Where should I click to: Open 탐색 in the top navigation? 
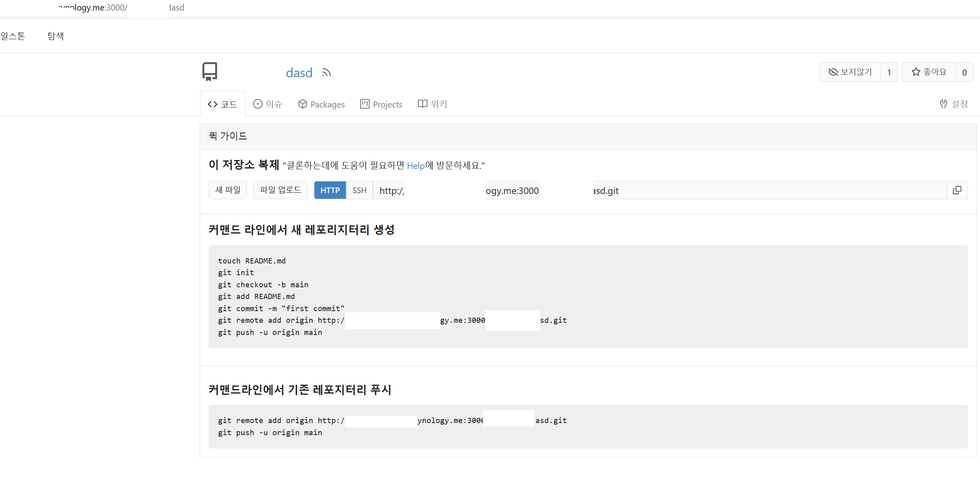pyautogui.click(x=56, y=36)
